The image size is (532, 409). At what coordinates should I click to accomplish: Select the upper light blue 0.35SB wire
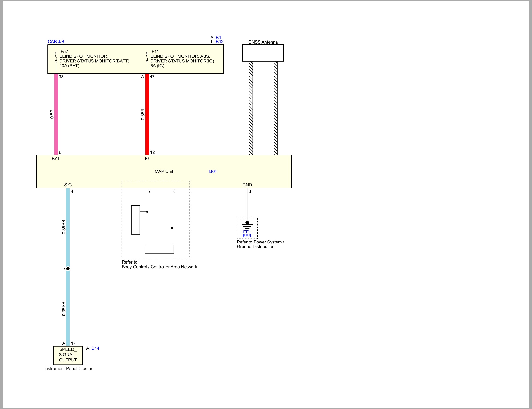point(68,227)
